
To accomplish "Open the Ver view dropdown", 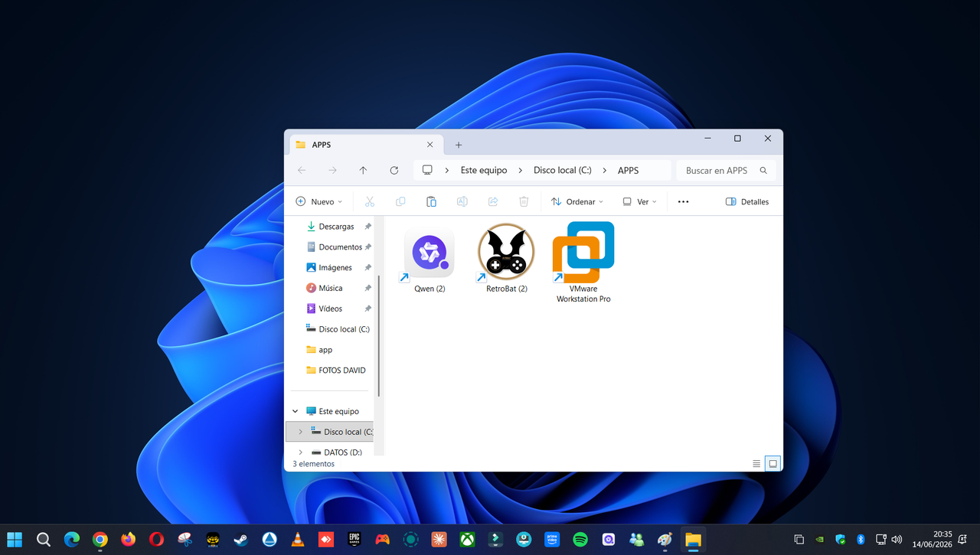I will pyautogui.click(x=639, y=201).
